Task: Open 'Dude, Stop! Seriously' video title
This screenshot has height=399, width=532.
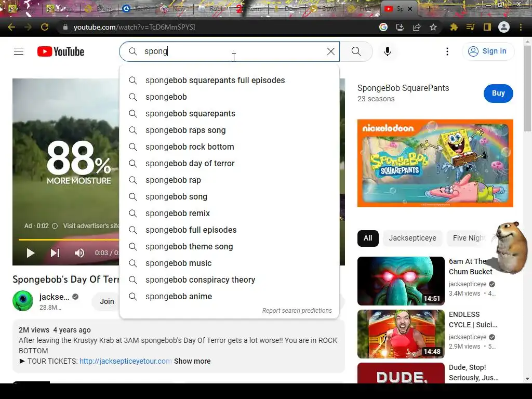Action: pos(474,373)
